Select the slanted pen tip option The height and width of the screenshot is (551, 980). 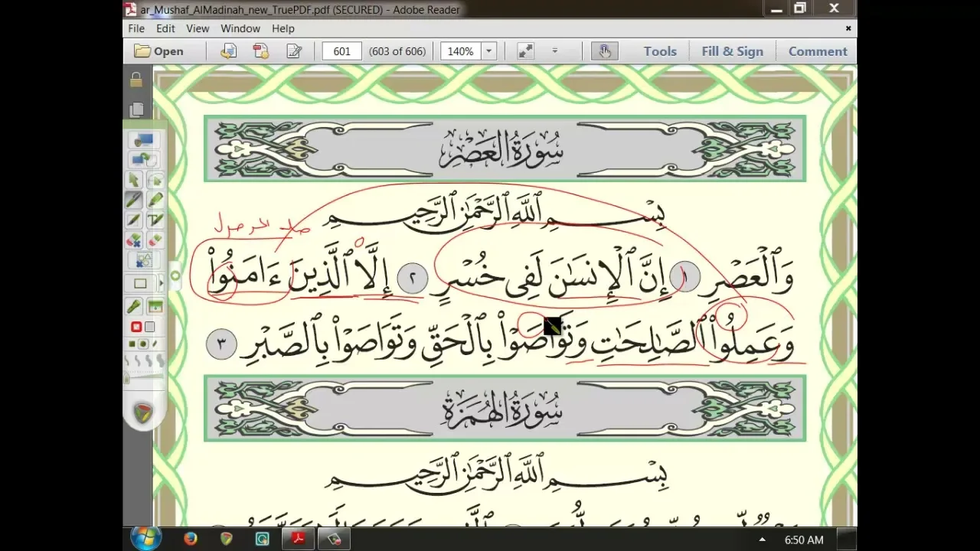pos(154,344)
